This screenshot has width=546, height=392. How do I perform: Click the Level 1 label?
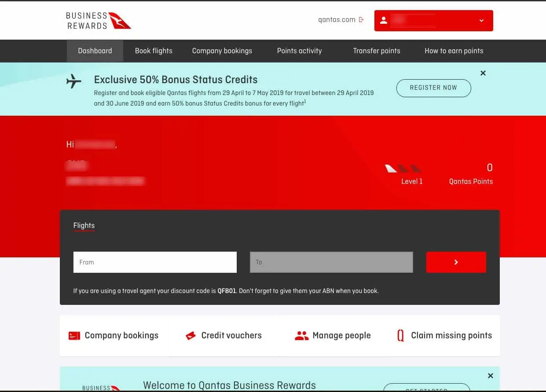[x=412, y=181]
